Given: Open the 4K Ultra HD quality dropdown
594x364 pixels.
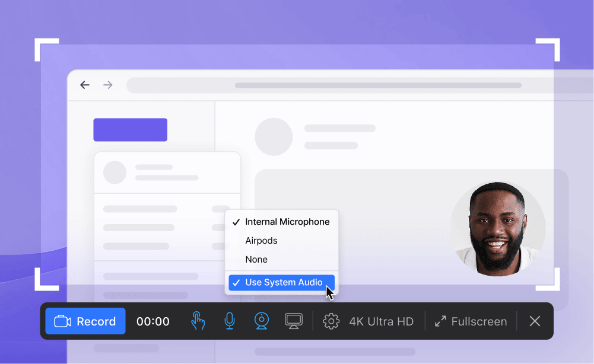Looking at the screenshot, I should click(381, 321).
